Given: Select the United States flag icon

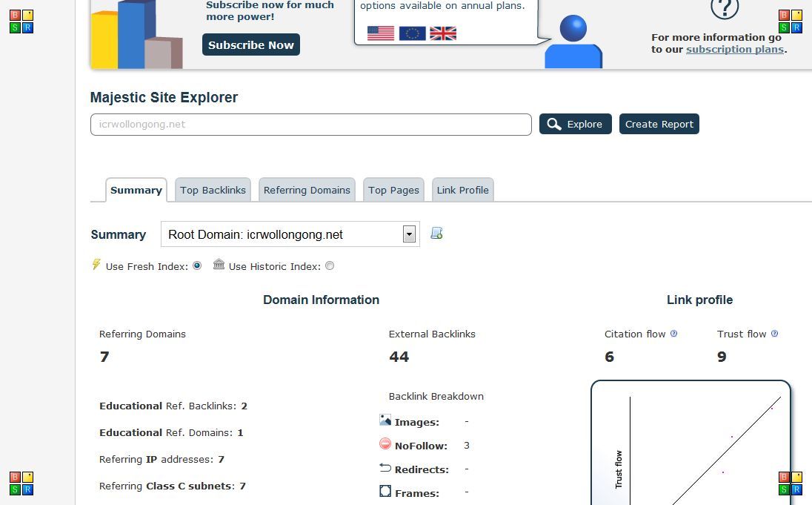Looking at the screenshot, I should [x=381, y=33].
